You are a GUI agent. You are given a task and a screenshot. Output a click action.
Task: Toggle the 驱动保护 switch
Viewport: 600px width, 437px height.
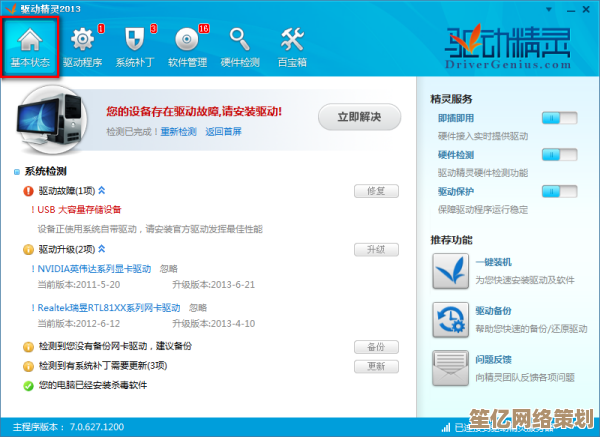559,190
